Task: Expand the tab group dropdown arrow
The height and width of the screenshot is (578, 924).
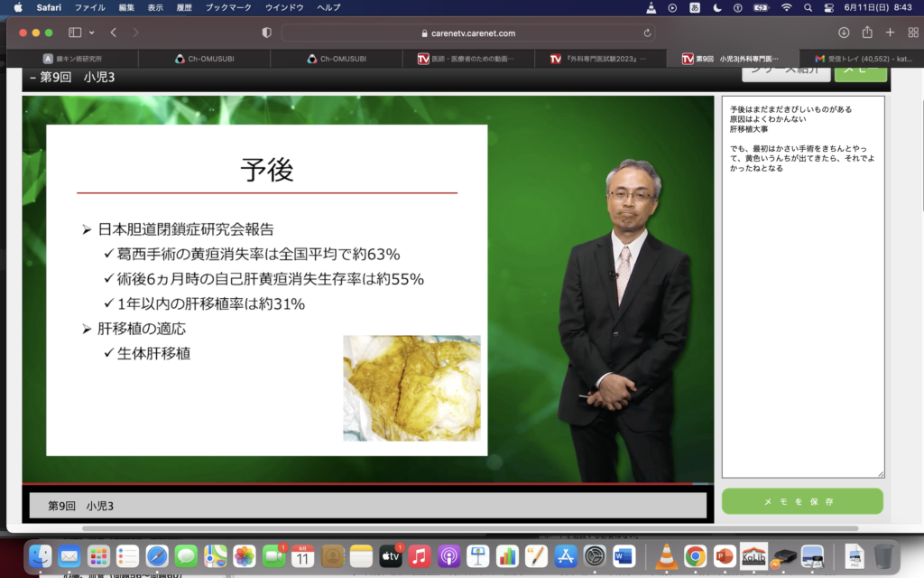Action: pyautogui.click(x=91, y=33)
